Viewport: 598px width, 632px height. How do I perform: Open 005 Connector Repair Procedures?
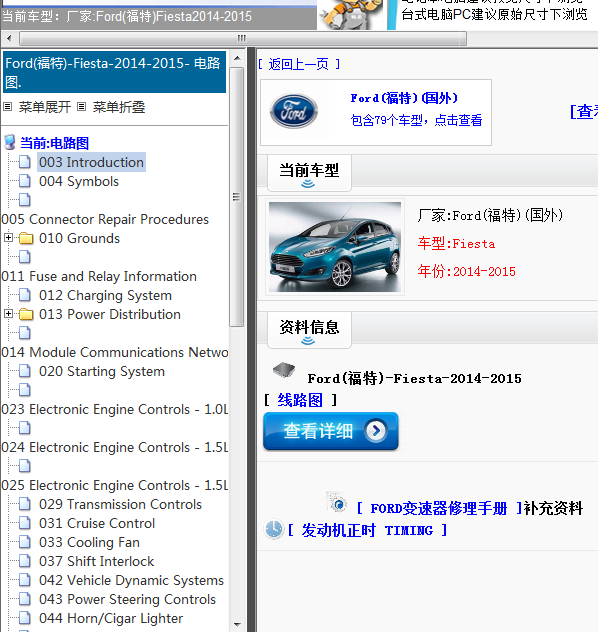pyautogui.click(x=105, y=219)
